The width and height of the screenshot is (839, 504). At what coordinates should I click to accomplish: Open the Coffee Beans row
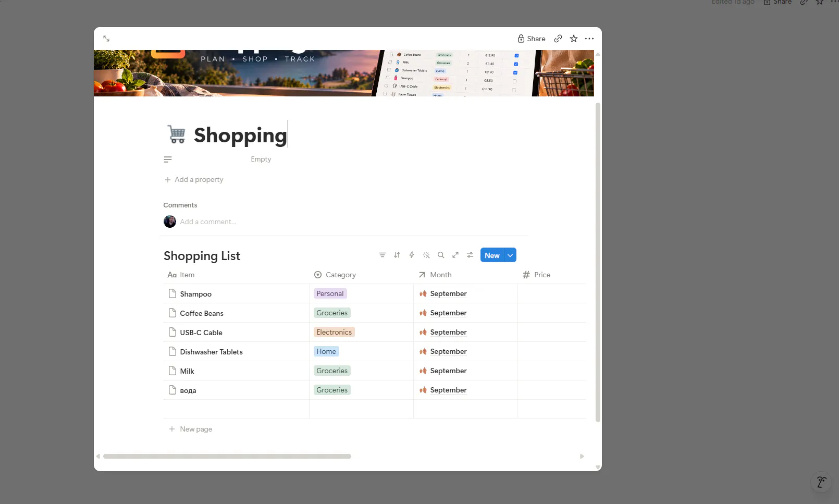coord(202,313)
